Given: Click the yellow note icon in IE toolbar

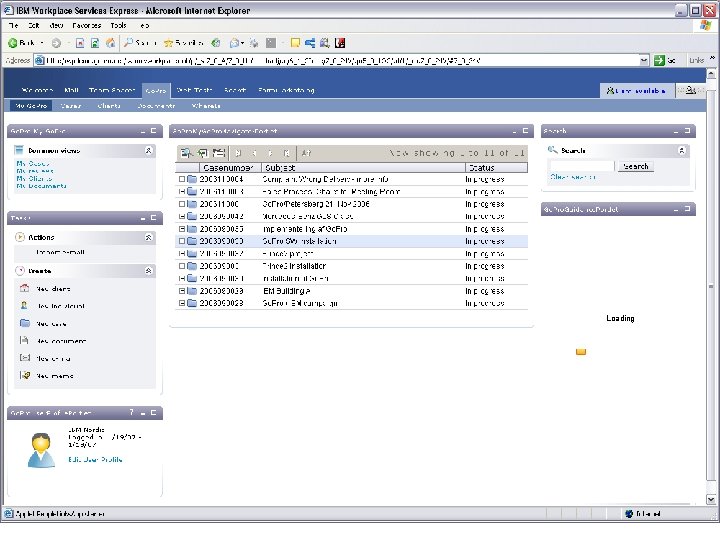Looking at the screenshot, I should pos(295,43).
